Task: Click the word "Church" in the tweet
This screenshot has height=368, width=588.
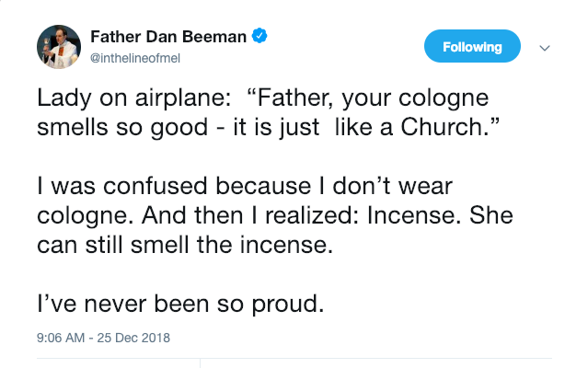Action: (x=442, y=127)
